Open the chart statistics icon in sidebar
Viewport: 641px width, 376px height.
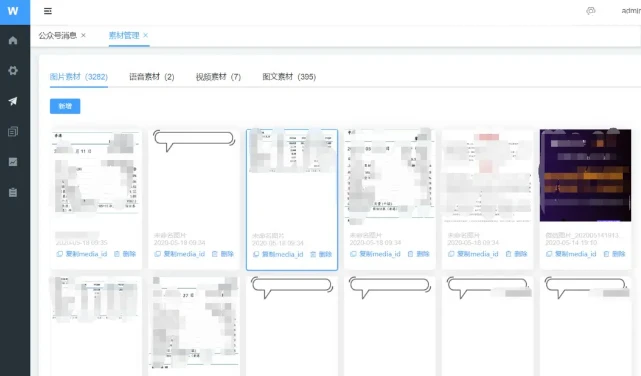pos(13,162)
